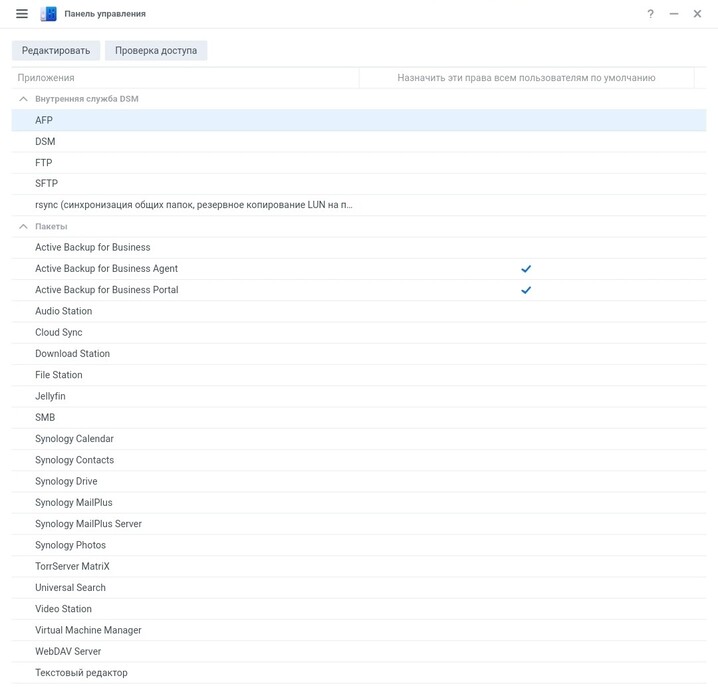Click checkmark for Active Backup for Business Agent

point(526,269)
